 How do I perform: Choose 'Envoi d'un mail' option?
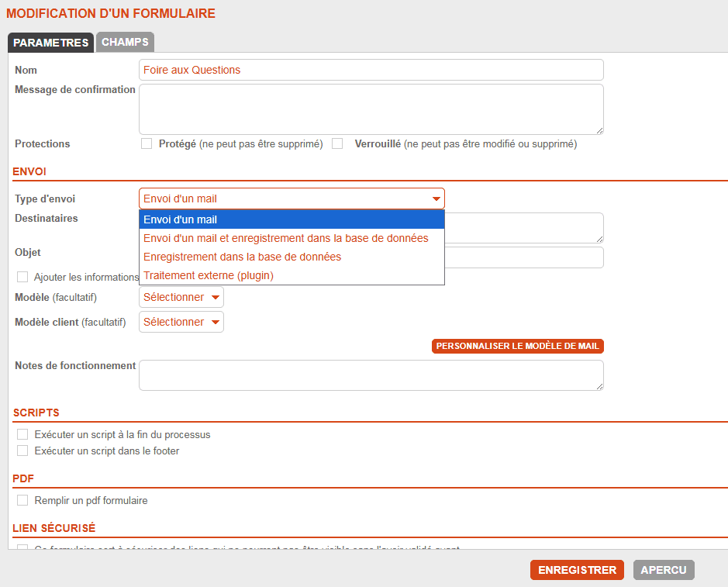pyautogui.click(x=292, y=219)
